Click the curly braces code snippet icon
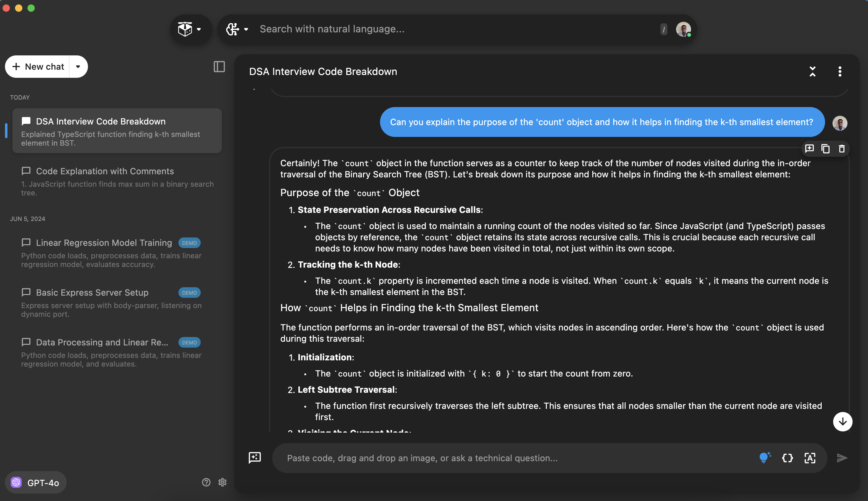This screenshot has height=501, width=868. point(787,458)
